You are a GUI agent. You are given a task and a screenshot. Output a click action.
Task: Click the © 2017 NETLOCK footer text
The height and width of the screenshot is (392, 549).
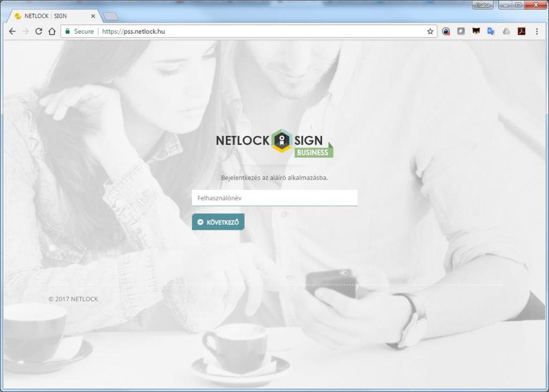click(73, 299)
